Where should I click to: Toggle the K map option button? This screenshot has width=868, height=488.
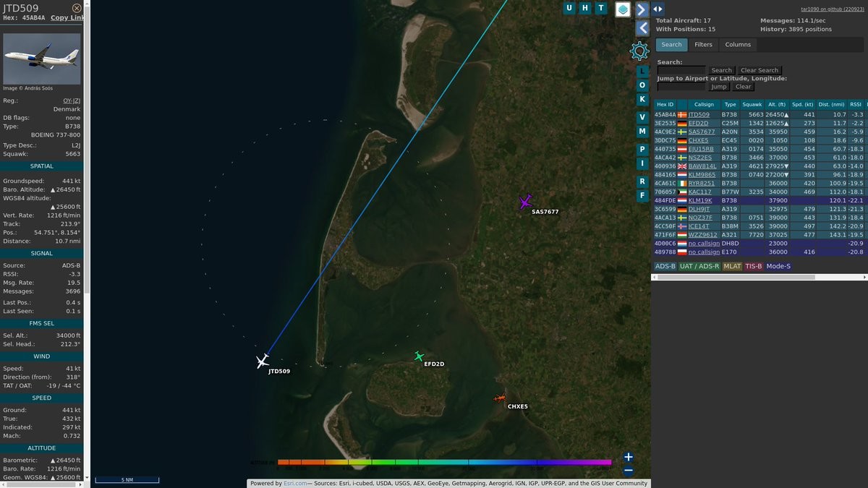642,99
